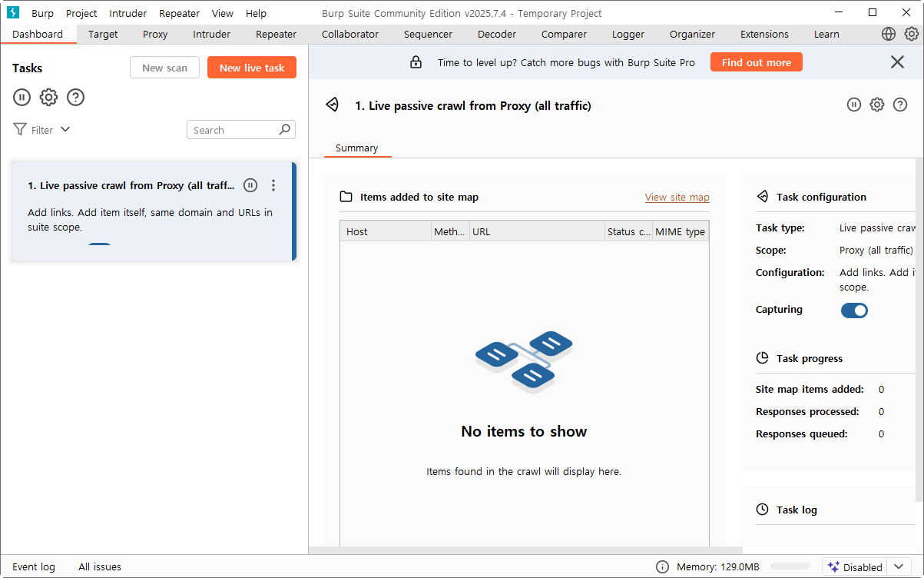Viewport: 924px width, 578px height.
Task: Open the Intruder menu
Action: tap(128, 13)
